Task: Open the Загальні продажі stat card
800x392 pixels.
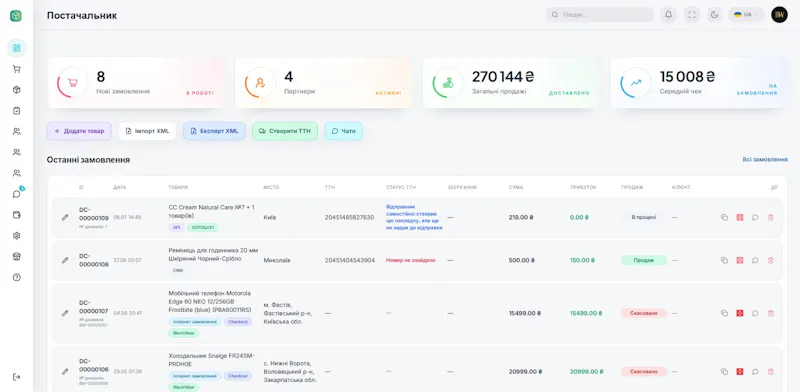Action: point(511,83)
